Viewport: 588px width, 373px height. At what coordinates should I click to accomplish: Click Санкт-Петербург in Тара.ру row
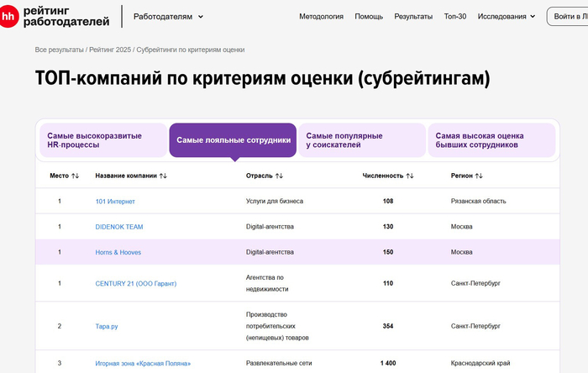click(475, 326)
